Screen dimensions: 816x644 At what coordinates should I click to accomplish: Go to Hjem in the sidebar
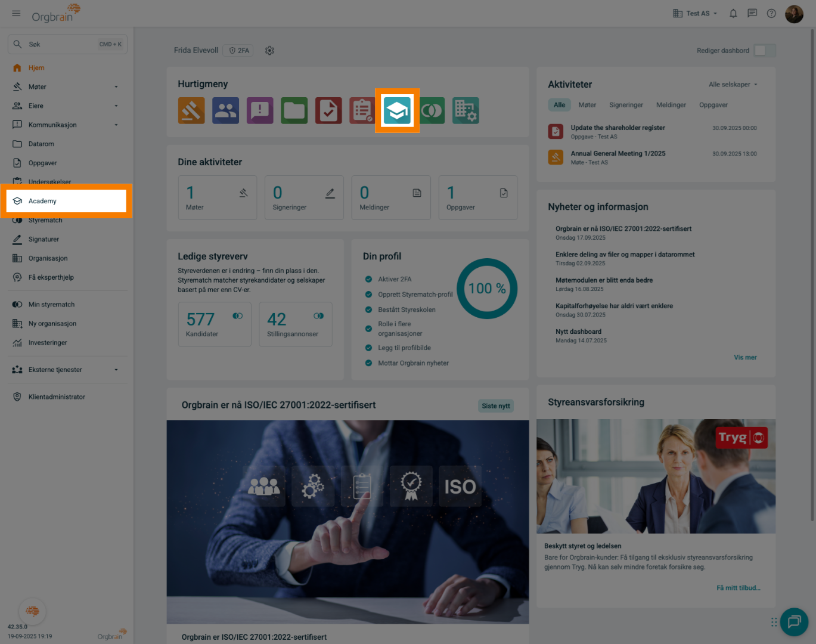pos(67,68)
